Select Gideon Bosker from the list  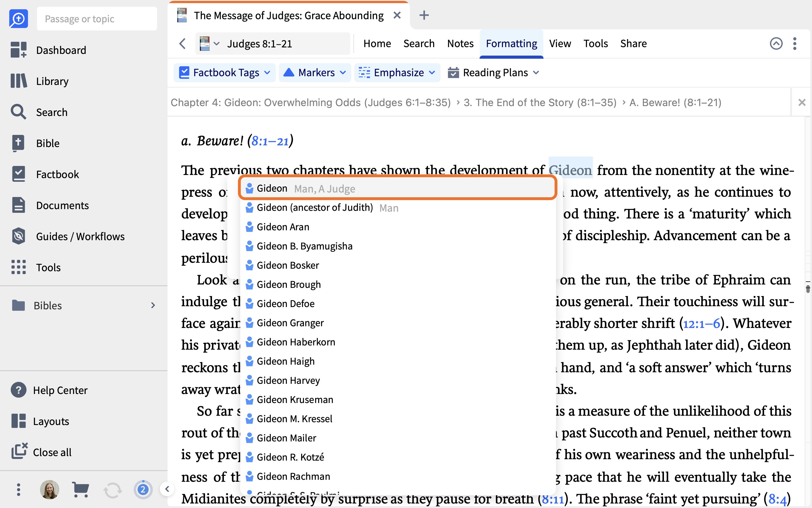pyautogui.click(x=398, y=265)
